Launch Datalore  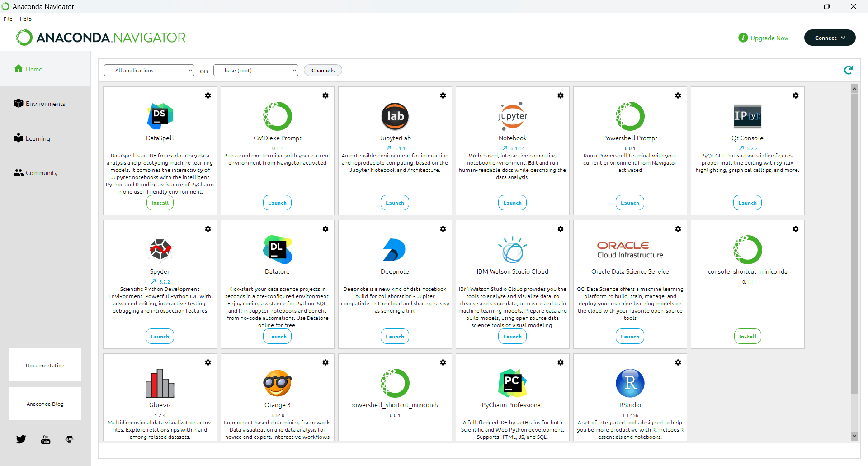click(278, 337)
